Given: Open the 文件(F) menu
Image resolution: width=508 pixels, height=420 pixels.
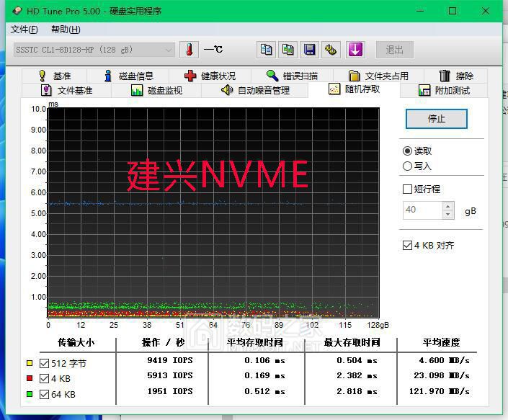Looking at the screenshot, I should pyautogui.click(x=24, y=30).
